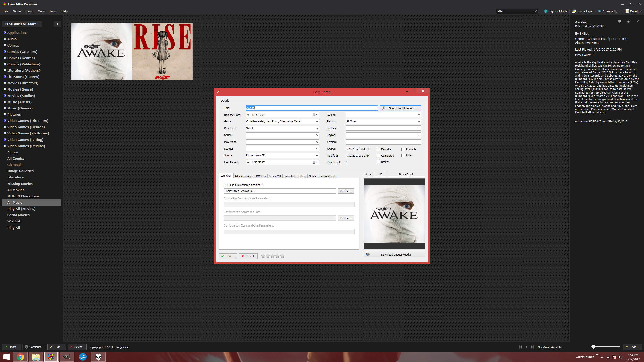Click the volume icon in system tray
The width and height of the screenshot is (644, 362).
620,357
